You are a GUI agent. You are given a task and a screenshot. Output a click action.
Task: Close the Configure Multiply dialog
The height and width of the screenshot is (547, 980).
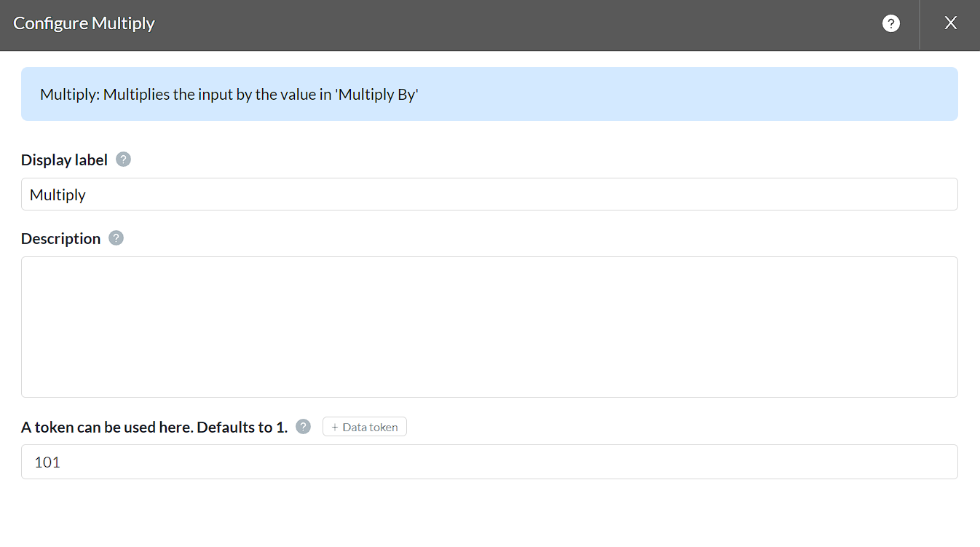pyautogui.click(x=950, y=23)
